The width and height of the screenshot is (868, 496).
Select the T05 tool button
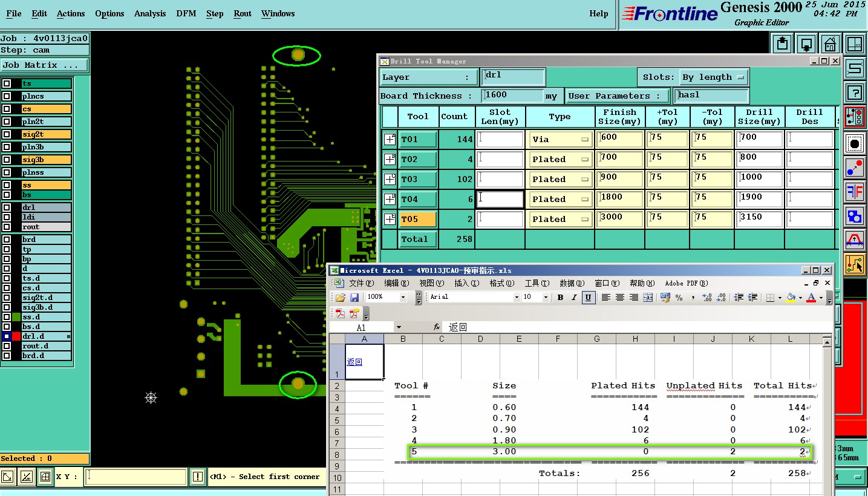tap(418, 219)
